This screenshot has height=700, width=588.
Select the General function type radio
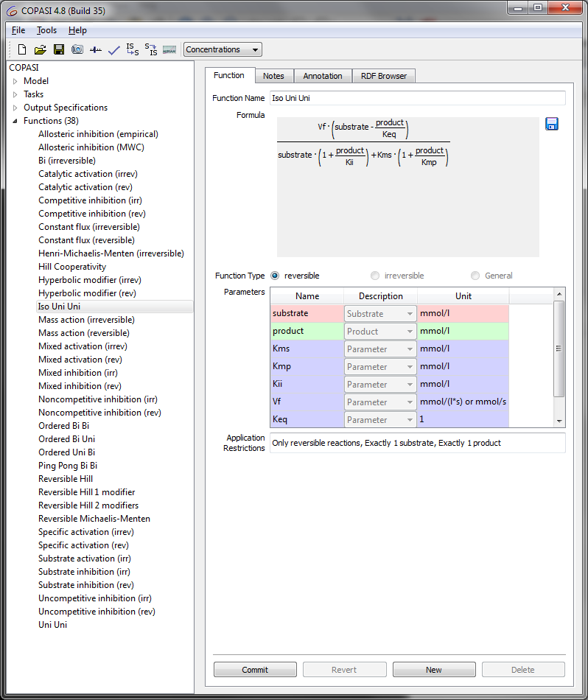pyautogui.click(x=475, y=276)
